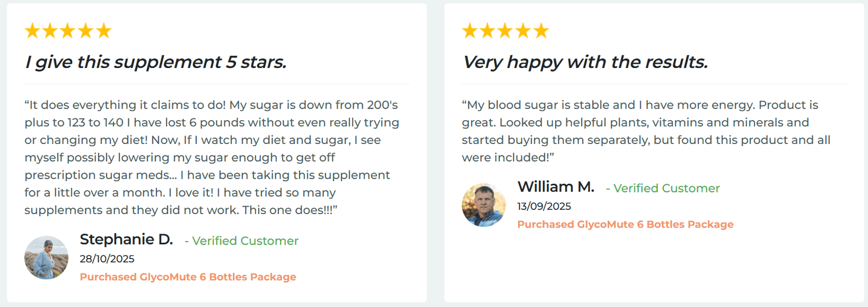Click the third star above 'I give this supplement'
Screen dimensions: 868x307
tap(68, 31)
